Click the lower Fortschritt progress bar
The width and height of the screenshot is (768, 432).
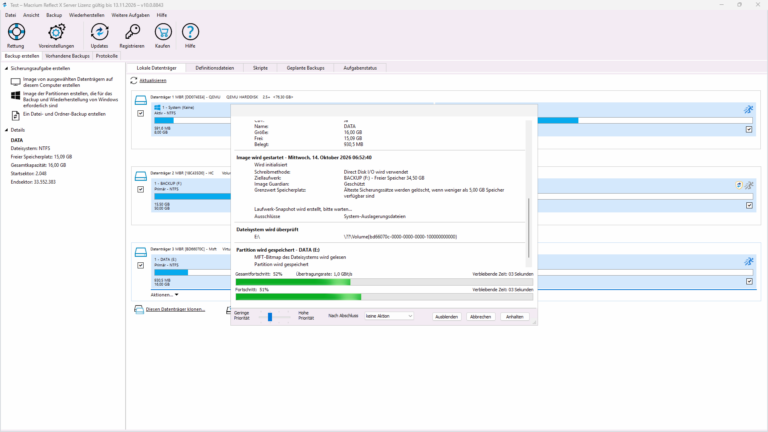point(384,297)
